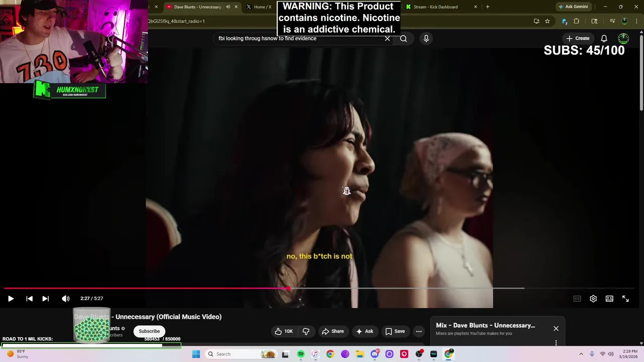Open the weather widget 95°F Sunny

coord(17,354)
